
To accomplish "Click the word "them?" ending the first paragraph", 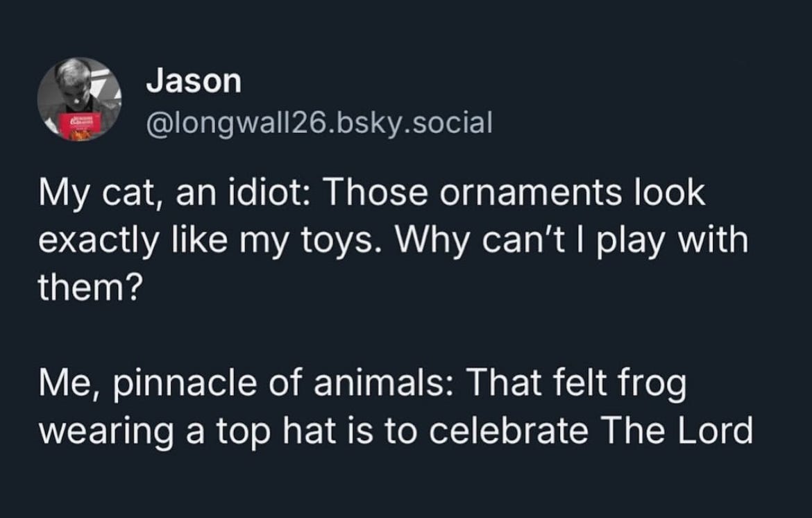I will click(87, 285).
